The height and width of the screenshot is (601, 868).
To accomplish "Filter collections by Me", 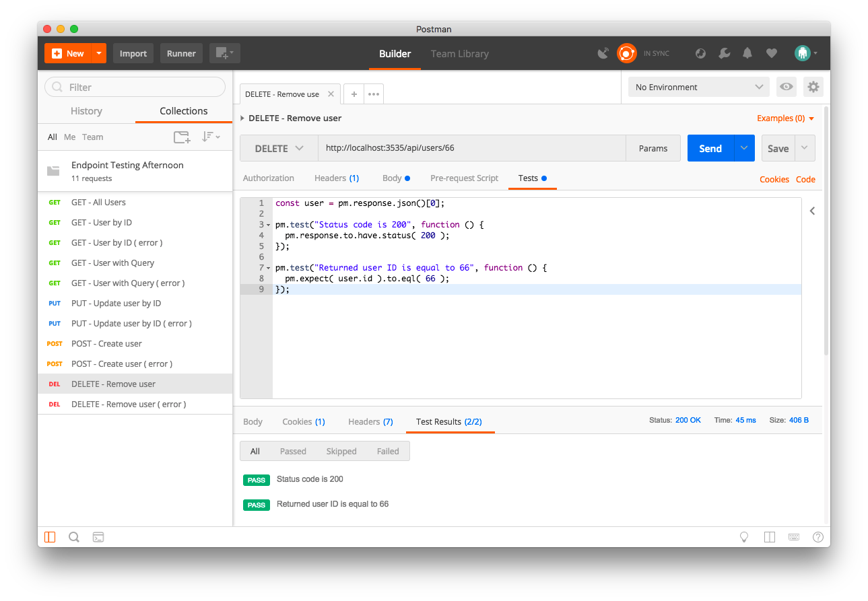I will point(70,137).
